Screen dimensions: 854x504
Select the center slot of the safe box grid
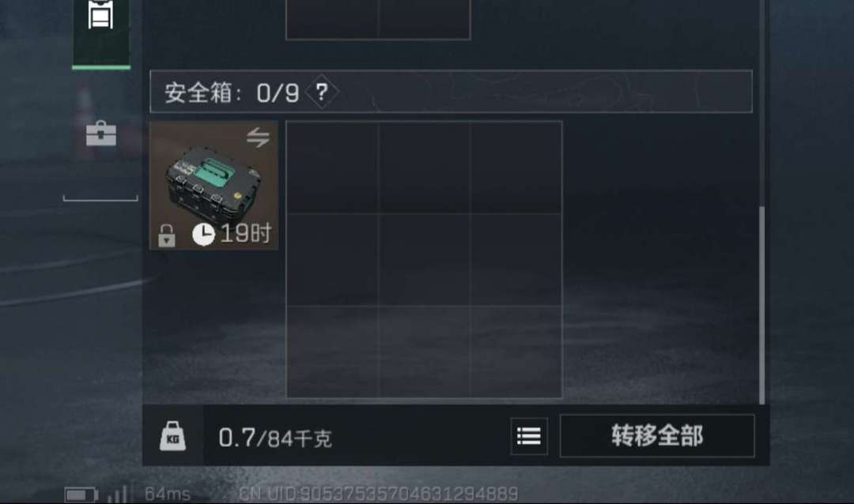pyautogui.click(x=425, y=260)
